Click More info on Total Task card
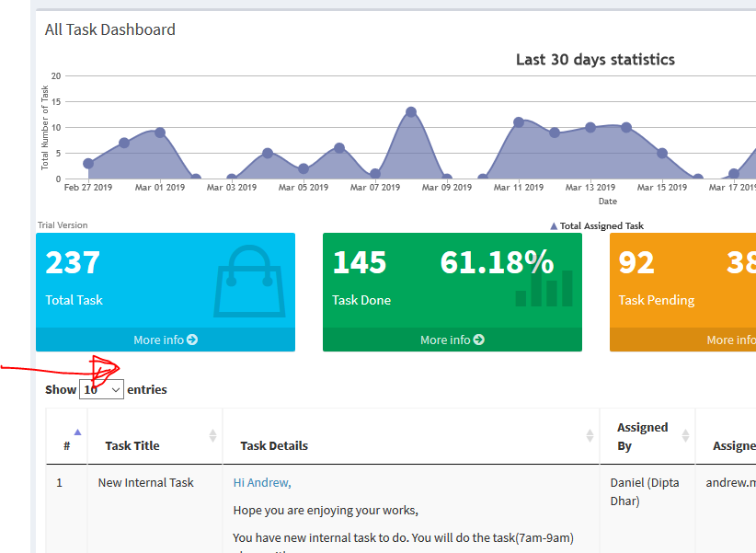Screen dimensions: 756x553 (165, 340)
